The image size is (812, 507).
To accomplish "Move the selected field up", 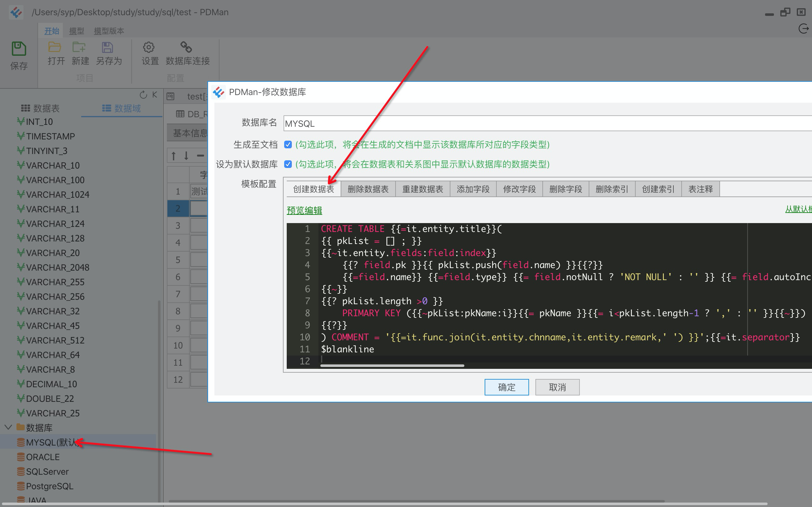I will [x=173, y=155].
